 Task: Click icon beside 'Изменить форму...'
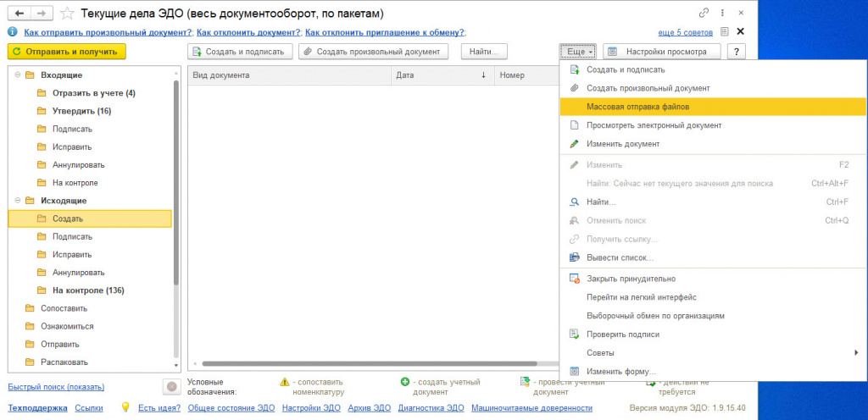point(575,372)
